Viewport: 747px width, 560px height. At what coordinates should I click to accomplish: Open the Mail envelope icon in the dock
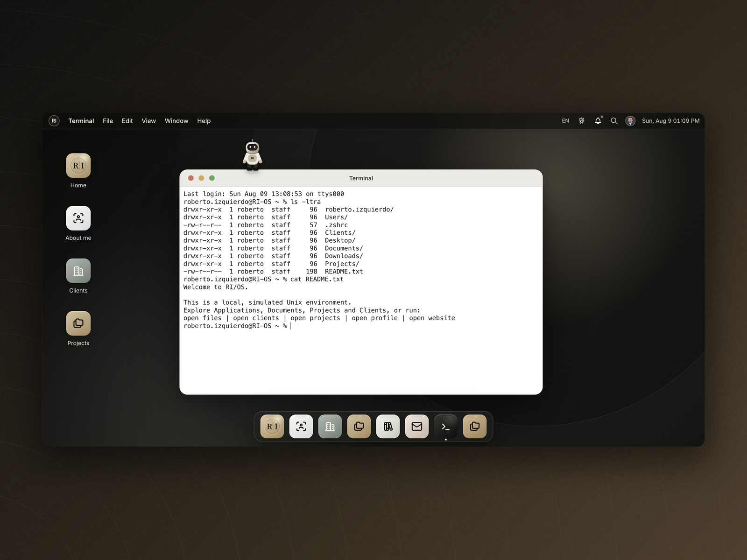tap(417, 427)
